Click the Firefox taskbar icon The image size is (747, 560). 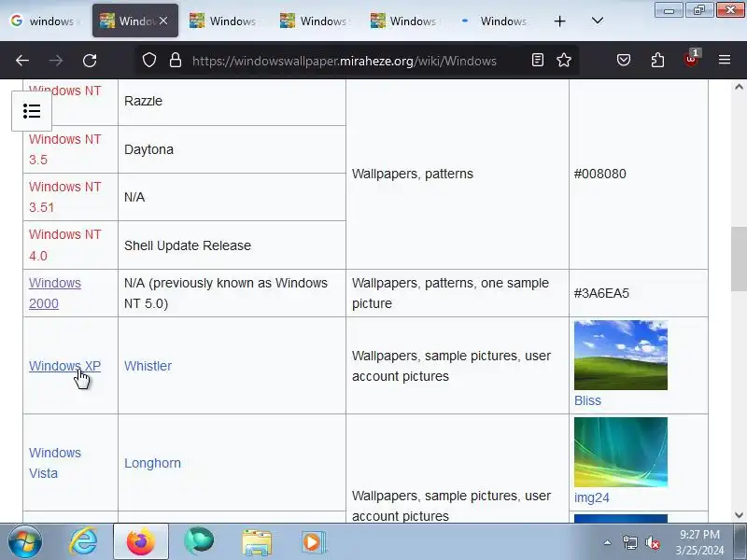(141, 542)
